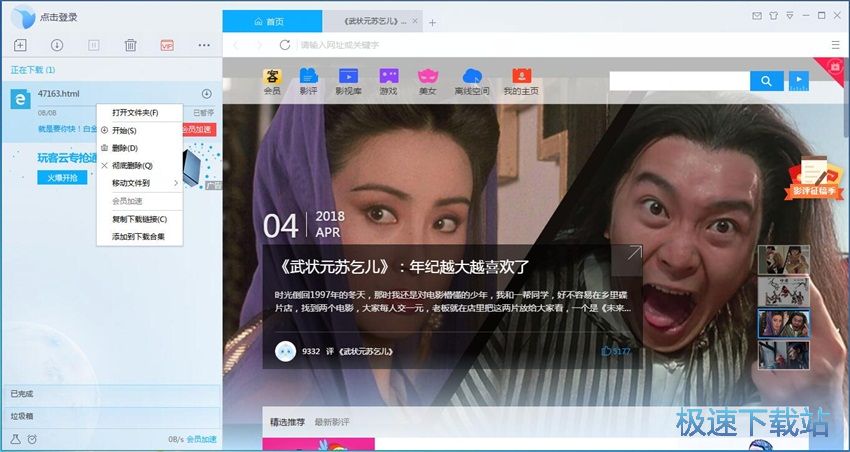
Task: Expand 移动文件到 submenu
Action: [140, 183]
